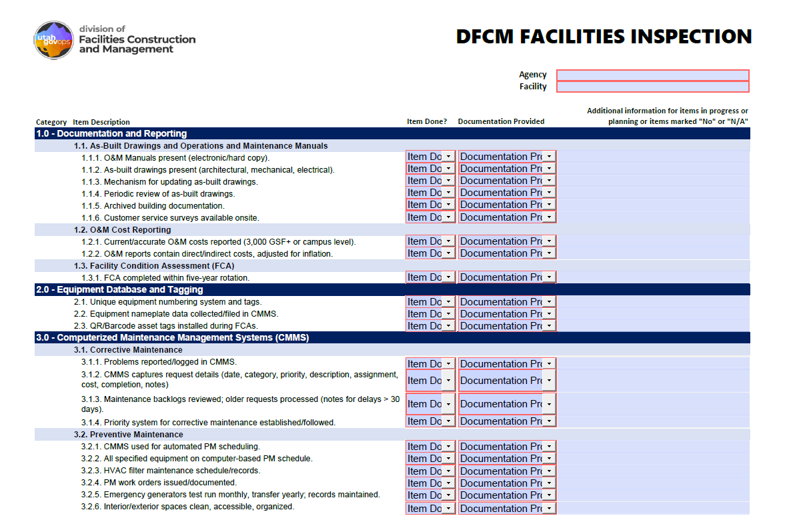Open Documentation Provided dropdown for 1.3.1 FCA completed
Screen dimensions: 787x532
click(x=507, y=277)
